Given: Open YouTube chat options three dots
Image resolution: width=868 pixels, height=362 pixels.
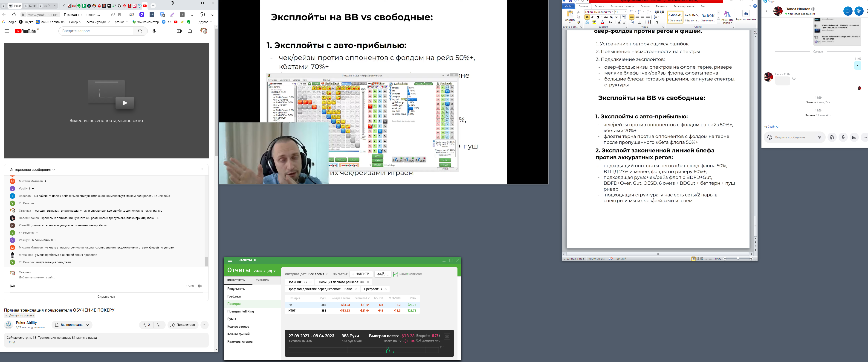Looking at the screenshot, I should (x=202, y=169).
